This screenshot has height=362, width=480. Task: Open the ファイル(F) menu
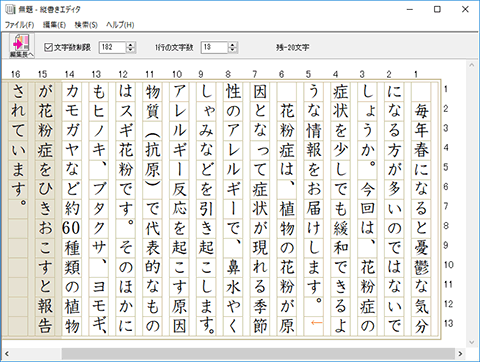click(x=19, y=25)
